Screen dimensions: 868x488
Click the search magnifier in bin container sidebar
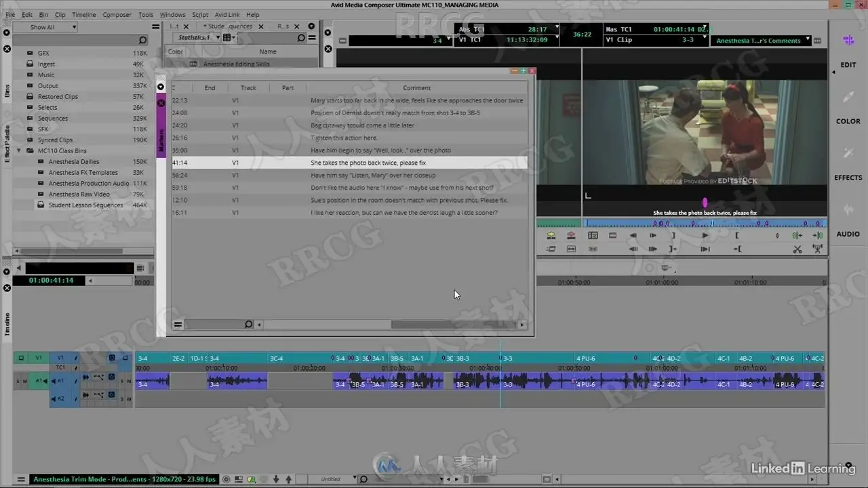point(142,40)
